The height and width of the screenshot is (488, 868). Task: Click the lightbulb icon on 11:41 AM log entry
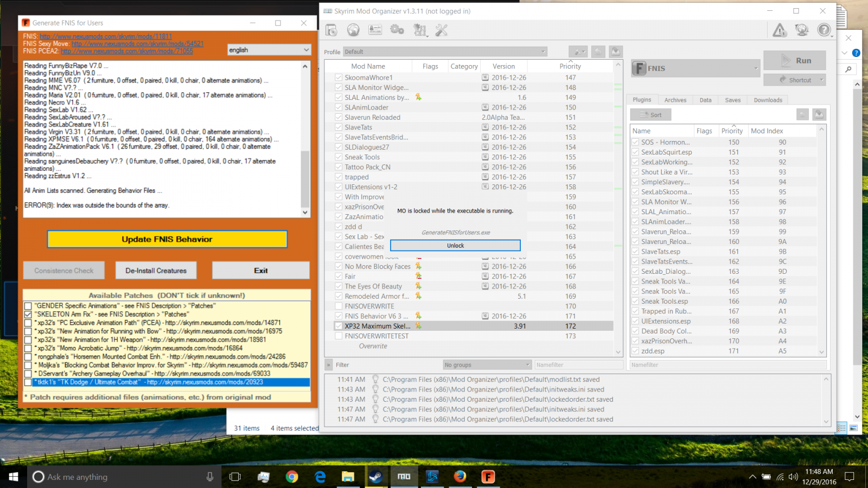tap(375, 380)
